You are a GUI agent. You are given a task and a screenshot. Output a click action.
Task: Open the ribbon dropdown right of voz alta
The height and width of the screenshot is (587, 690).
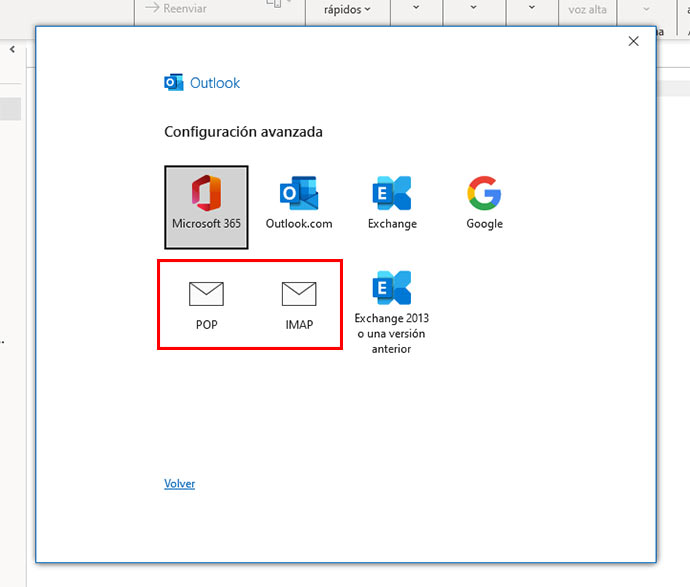646,8
